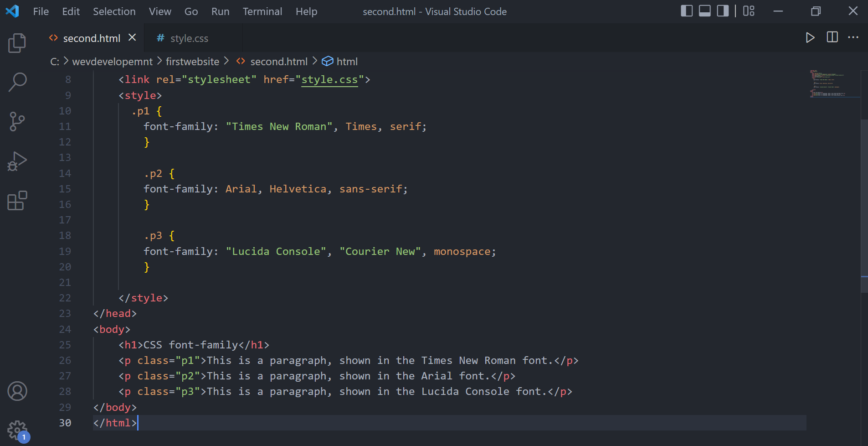Open the Run menu
The width and height of the screenshot is (868, 446).
pyautogui.click(x=221, y=11)
